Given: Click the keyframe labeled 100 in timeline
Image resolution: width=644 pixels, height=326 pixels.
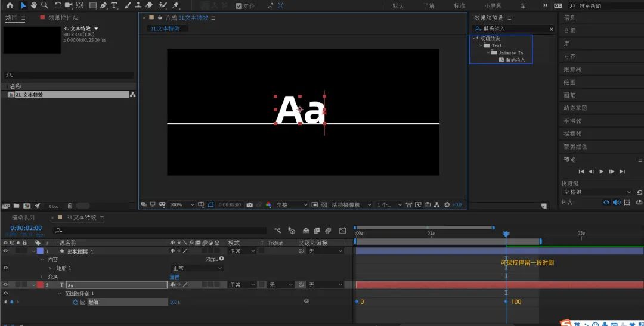Looking at the screenshot, I should (x=506, y=302).
